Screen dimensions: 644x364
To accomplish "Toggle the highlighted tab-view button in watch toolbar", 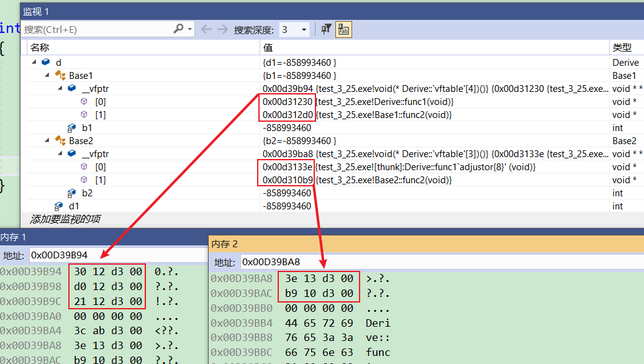I will click(x=343, y=29).
